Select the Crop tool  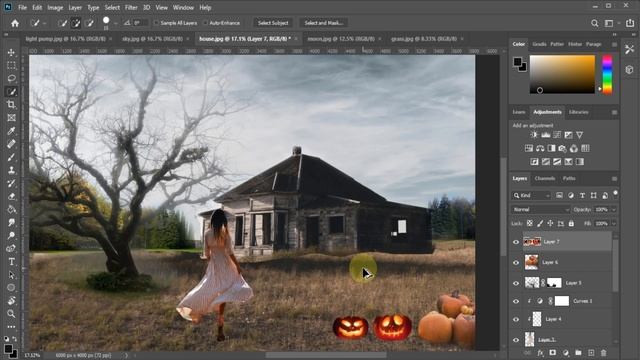(x=11, y=104)
